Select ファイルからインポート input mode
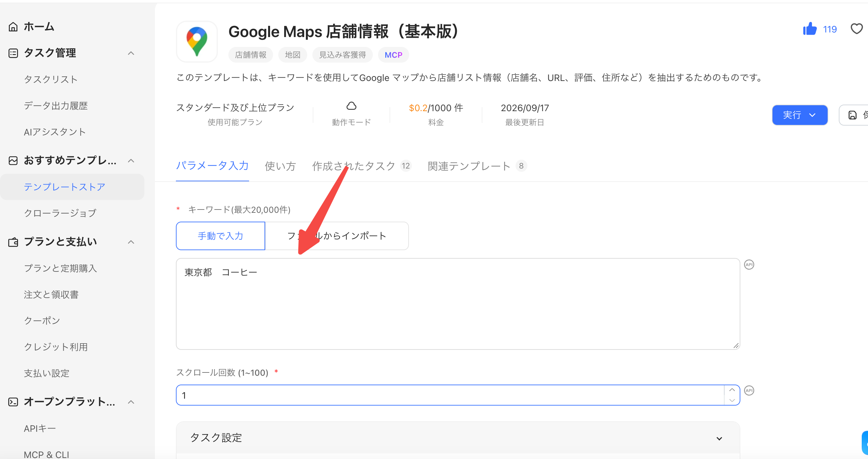The image size is (868, 459). (337, 236)
